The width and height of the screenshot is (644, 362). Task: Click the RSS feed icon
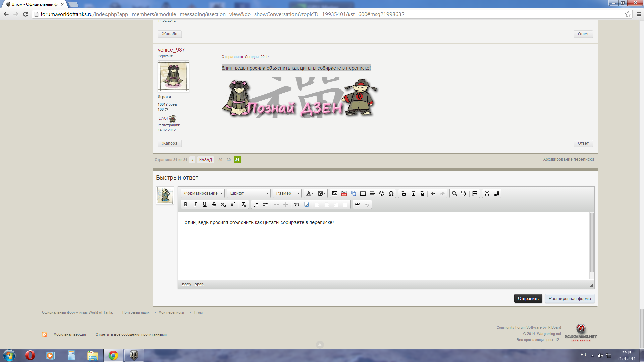[45, 335]
